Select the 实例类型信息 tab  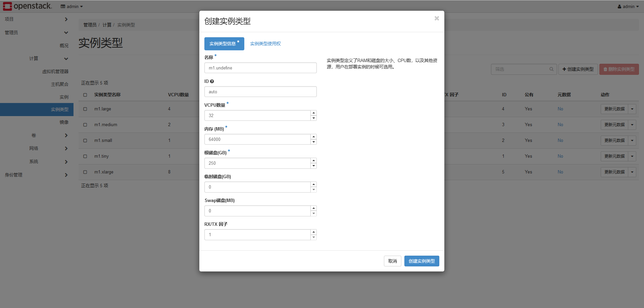pos(224,44)
